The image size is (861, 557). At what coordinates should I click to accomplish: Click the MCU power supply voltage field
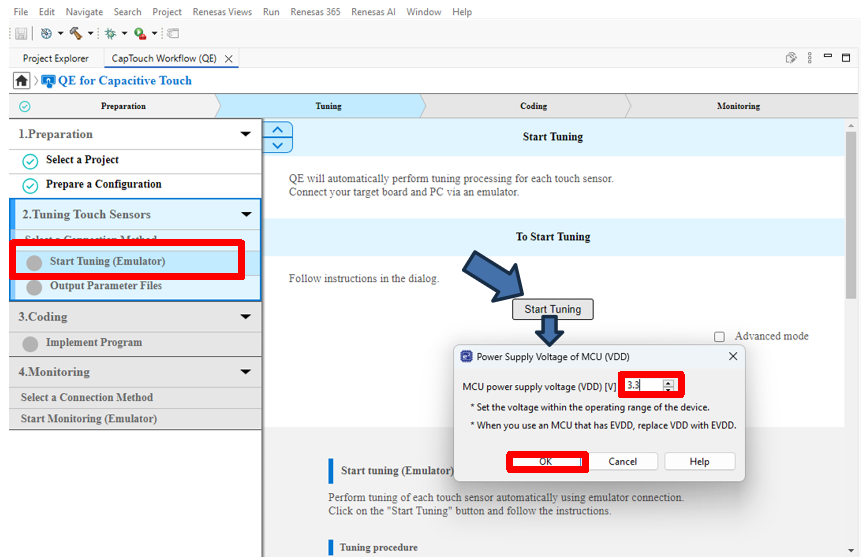[644, 385]
